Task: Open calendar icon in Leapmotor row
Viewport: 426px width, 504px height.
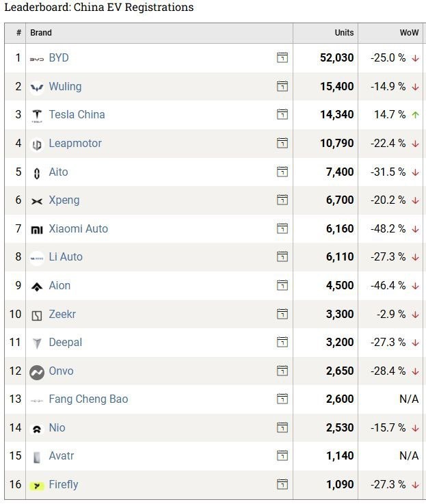Action: point(282,144)
